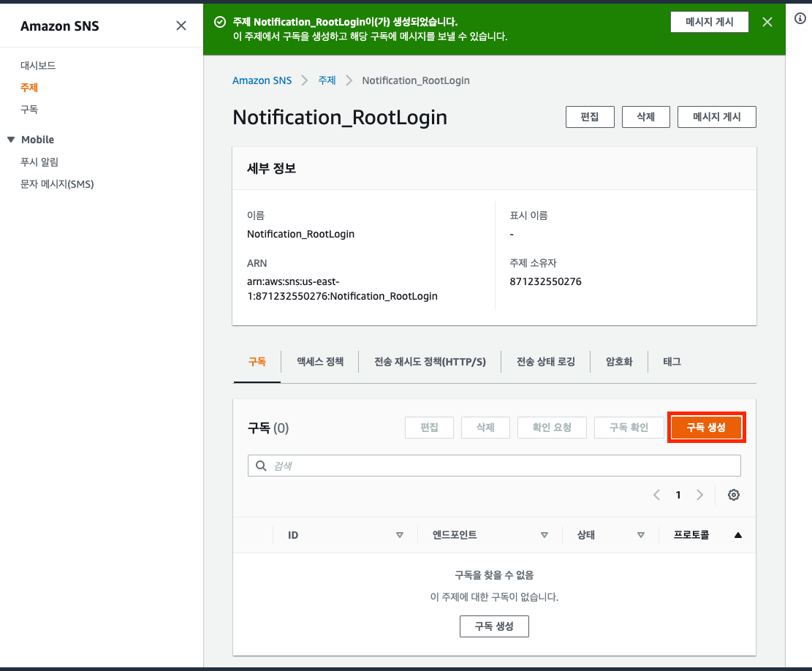
Task: Dismiss the green success notification banner
Action: pyautogui.click(x=767, y=22)
